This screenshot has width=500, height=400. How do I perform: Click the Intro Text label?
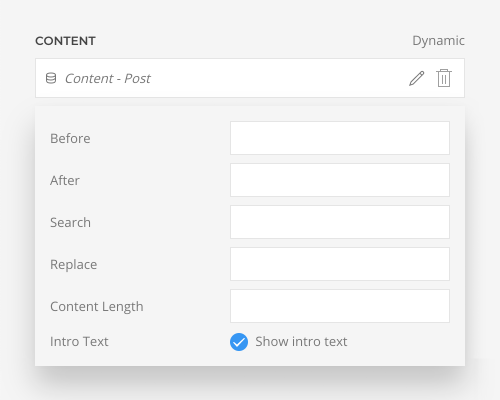click(x=79, y=342)
